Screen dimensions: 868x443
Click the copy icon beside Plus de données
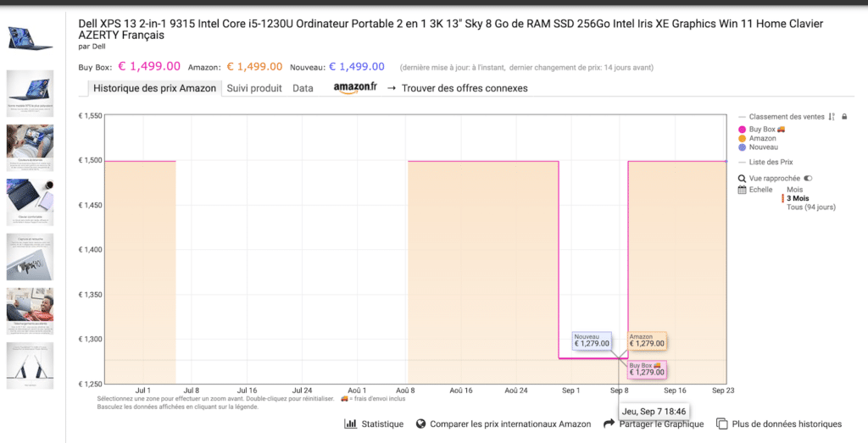pyautogui.click(x=722, y=424)
